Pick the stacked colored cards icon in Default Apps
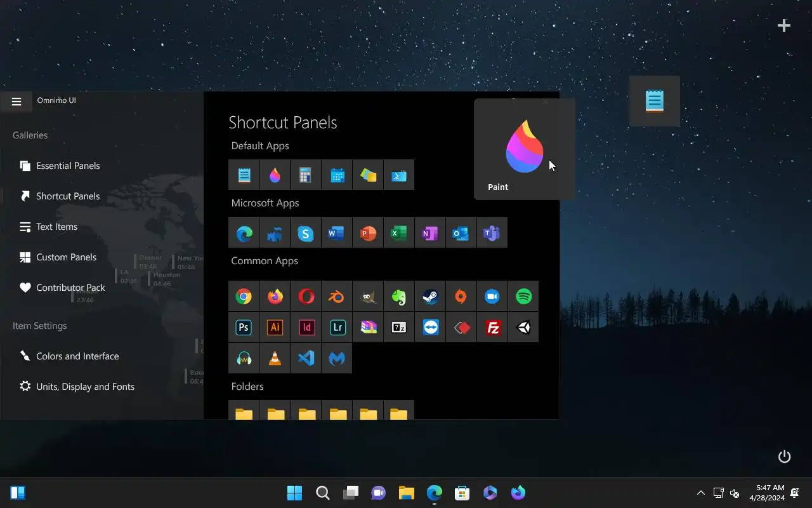 click(x=368, y=175)
